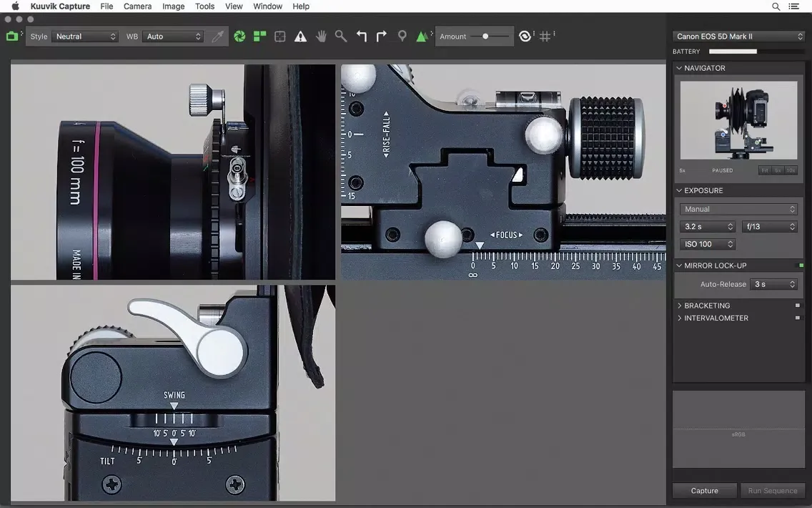Click the green aperture shutter icon
812x508 pixels.
click(x=239, y=36)
